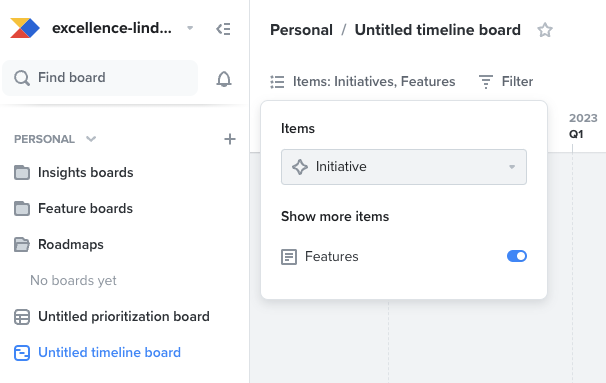Collapse the Roadmaps folder

coord(59,245)
